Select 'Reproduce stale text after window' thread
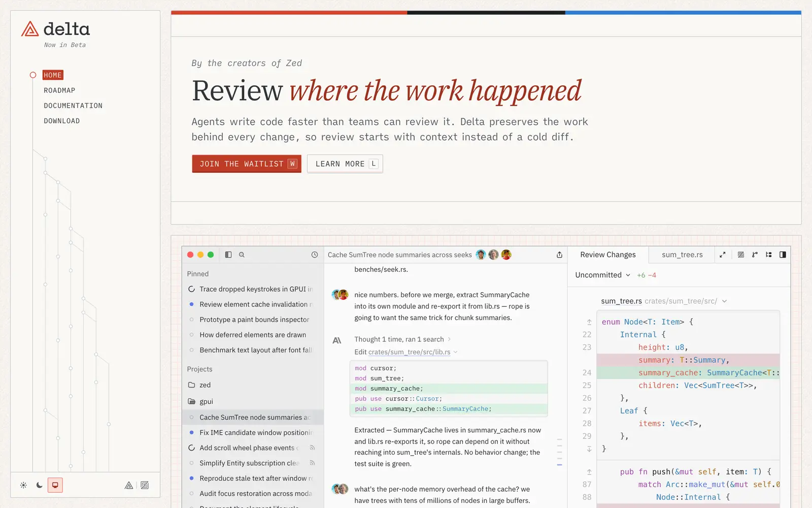 [x=253, y=479]
